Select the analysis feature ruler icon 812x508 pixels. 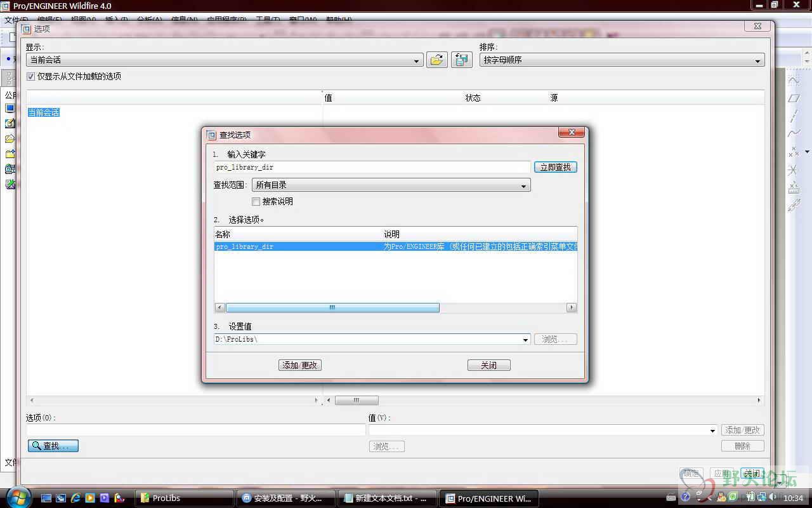(794, 188)
